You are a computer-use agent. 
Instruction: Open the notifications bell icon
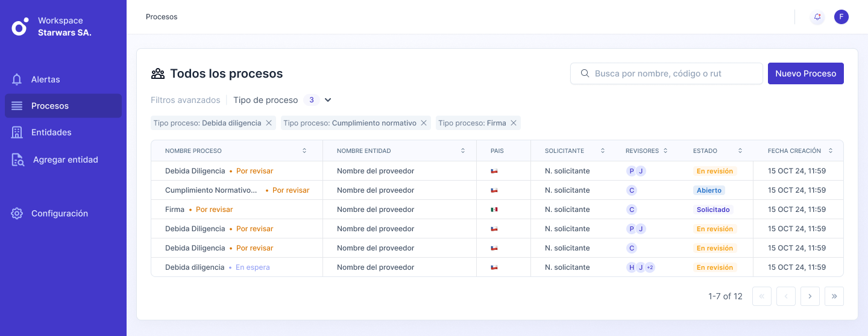click(x=817, y=17)
